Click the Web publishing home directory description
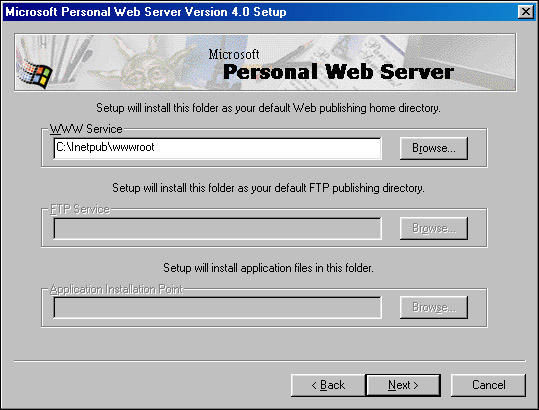The image size is (539, 410). coord(268,108)
